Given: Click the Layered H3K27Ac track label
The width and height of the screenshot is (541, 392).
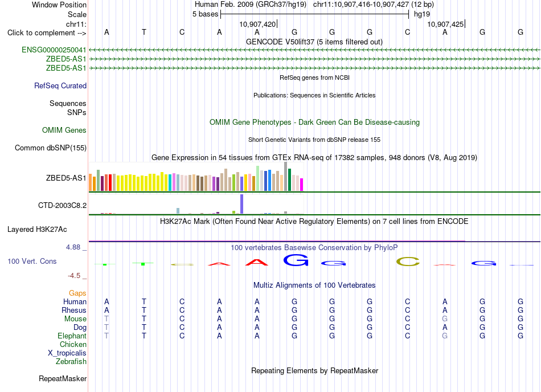Looking at the screenshot, I should coord(37,230).
